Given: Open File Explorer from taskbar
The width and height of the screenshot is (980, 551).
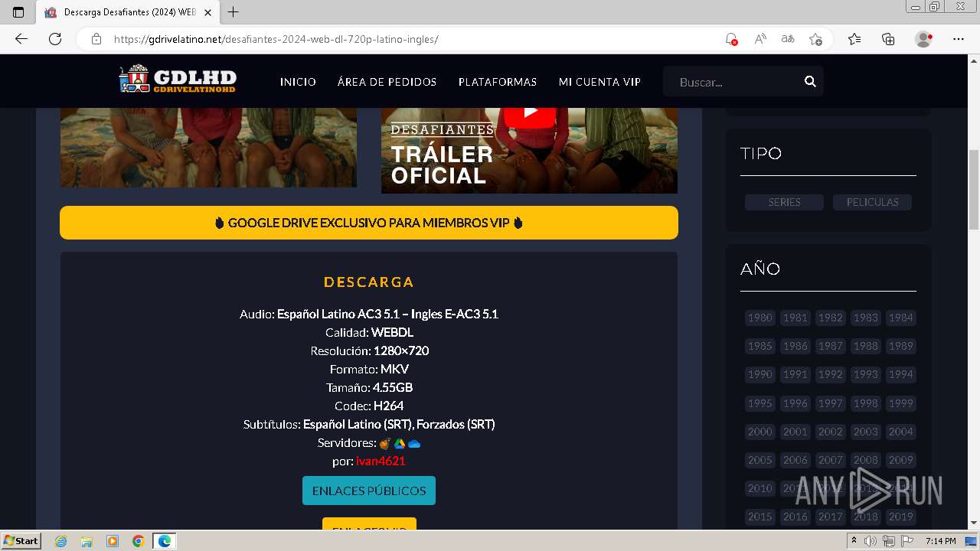Looking at the screenshot, I should point(87,541).
